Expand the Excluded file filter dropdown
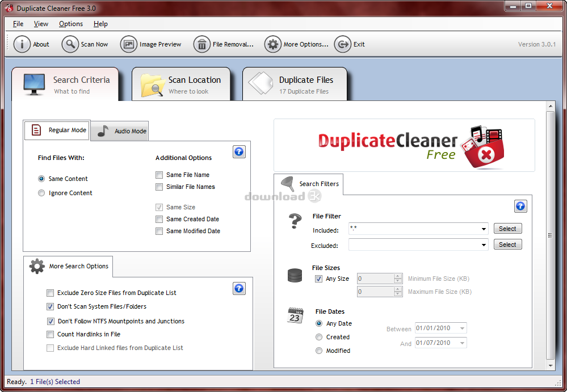This screenshot has height=392, width=567. [484, 245]
